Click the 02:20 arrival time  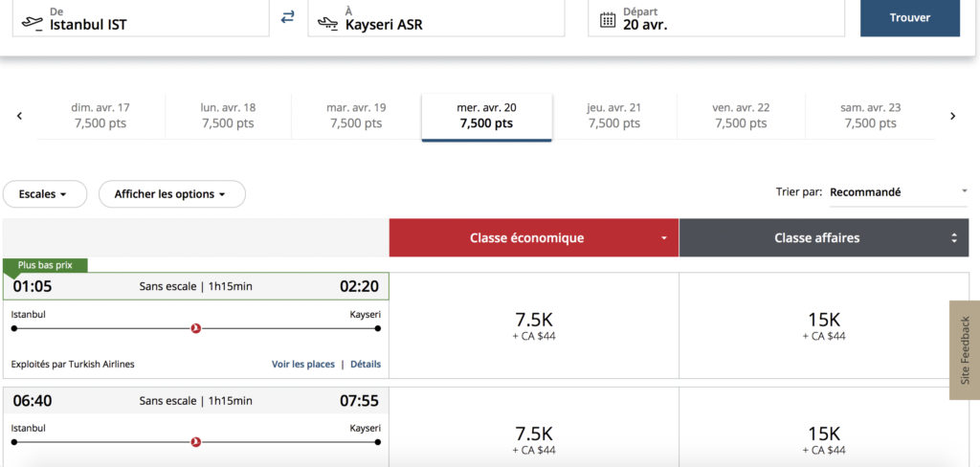pyautogui.click(x=360, y=286)
